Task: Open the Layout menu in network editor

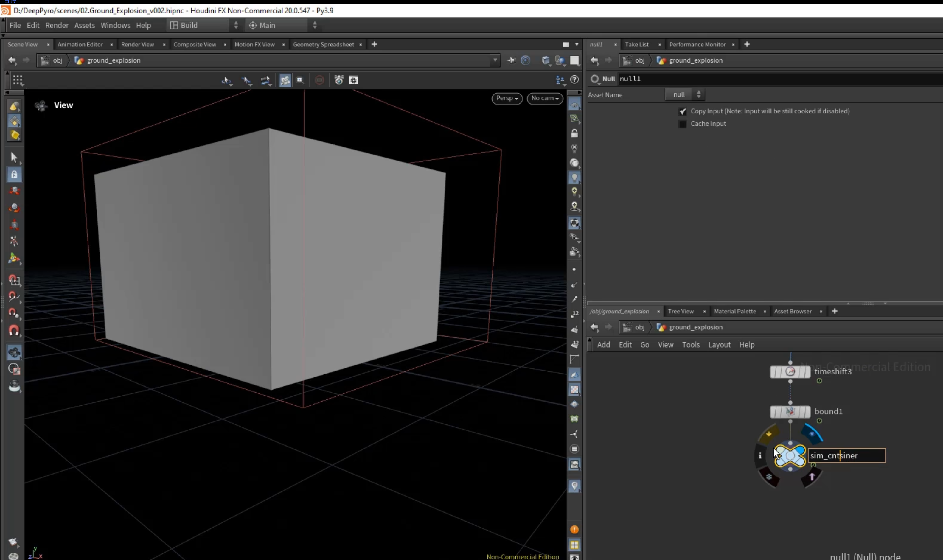Action: click(x=719, y=345)
